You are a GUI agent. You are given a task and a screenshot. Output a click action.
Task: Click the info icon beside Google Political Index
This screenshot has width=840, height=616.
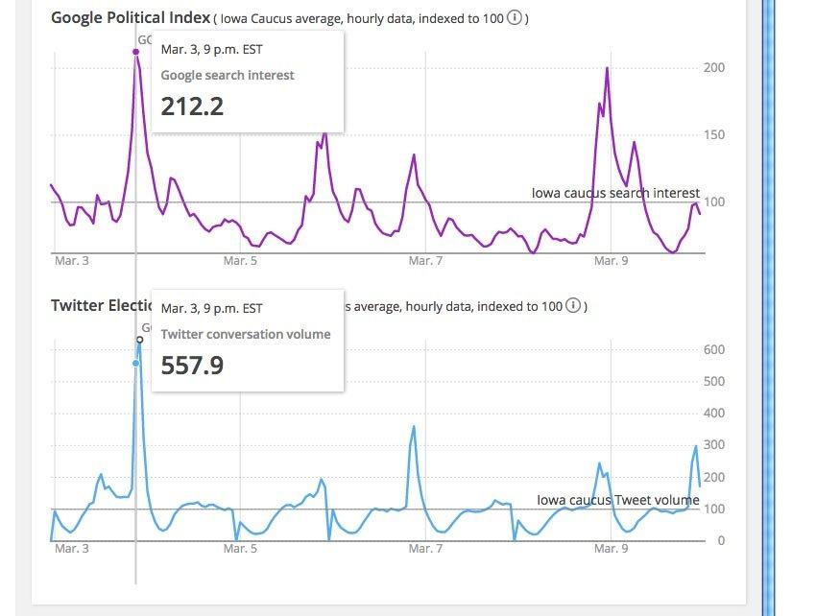(x=516, y=18)
